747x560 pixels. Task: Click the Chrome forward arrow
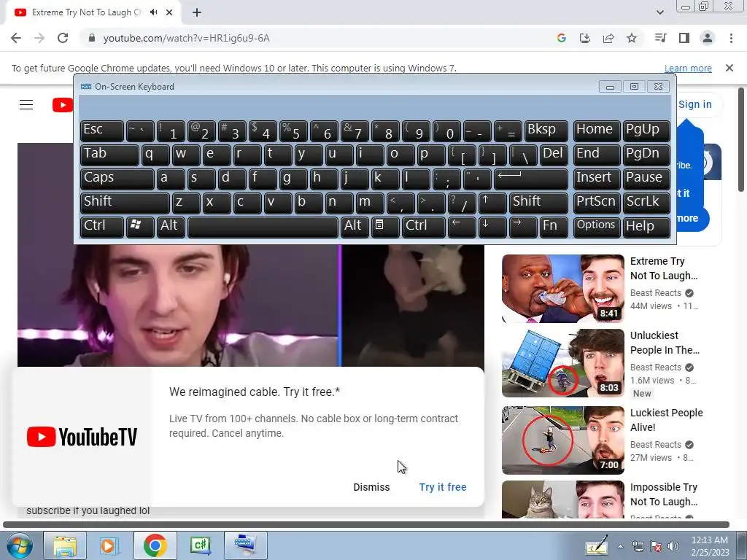click(x=39, y=38)
